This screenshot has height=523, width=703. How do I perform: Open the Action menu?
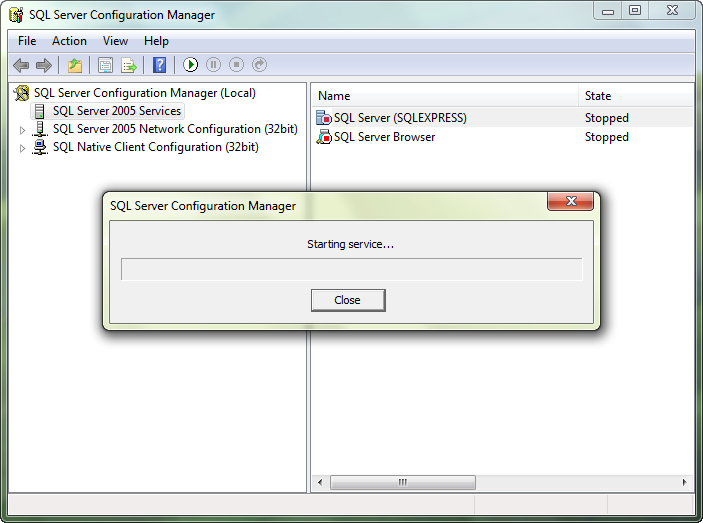pos(69,41)
